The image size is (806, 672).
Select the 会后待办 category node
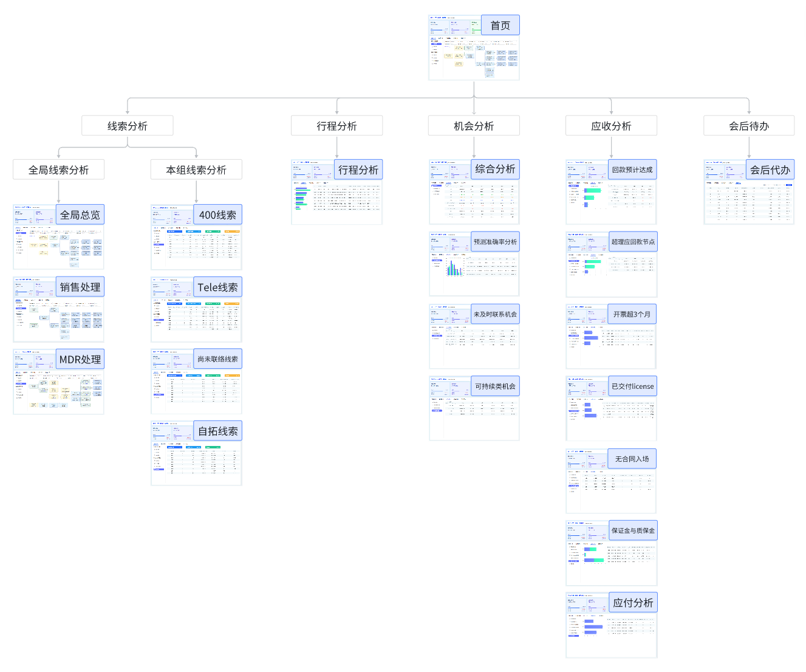(x=749, y=126)
